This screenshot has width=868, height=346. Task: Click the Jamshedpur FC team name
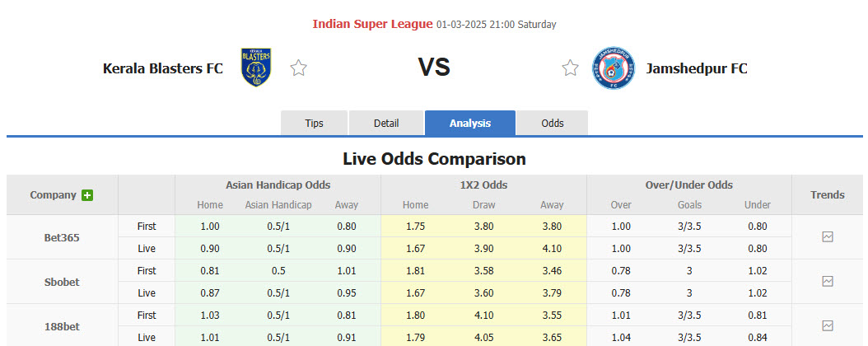(697, 68)
